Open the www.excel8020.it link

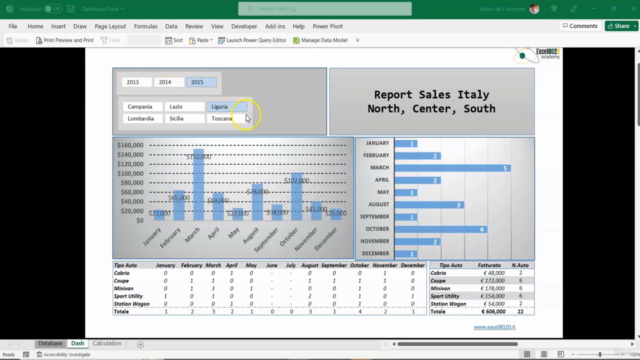pos(494,327)
